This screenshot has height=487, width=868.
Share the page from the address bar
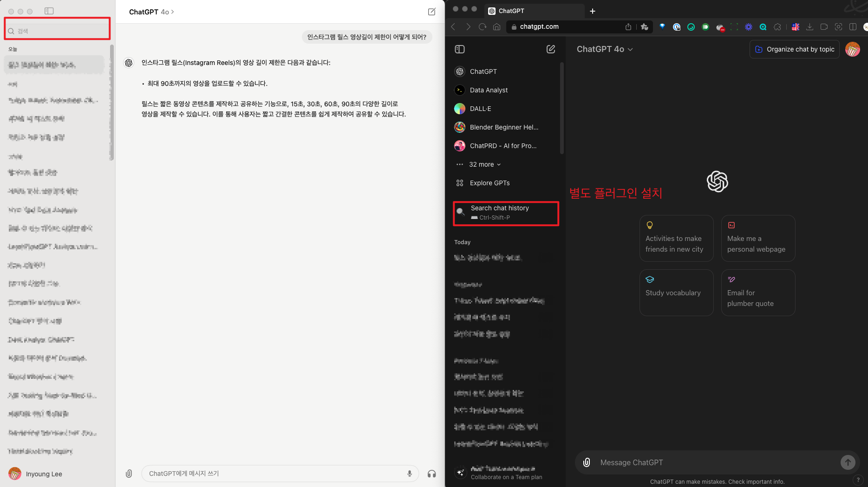point(628,27)
